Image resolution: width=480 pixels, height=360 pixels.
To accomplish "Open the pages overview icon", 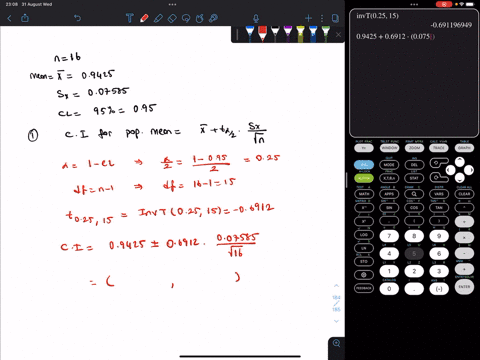I will pyautogui.click(x=335, y=18).
